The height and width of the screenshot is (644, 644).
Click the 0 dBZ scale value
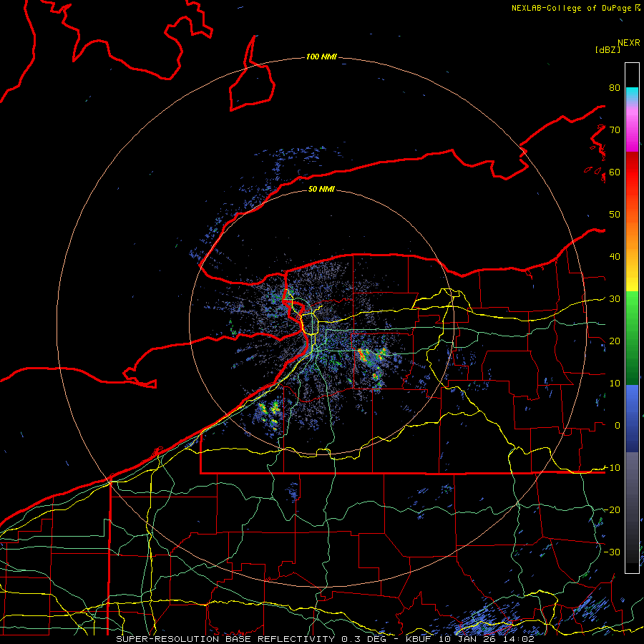(x=618, y=426)
